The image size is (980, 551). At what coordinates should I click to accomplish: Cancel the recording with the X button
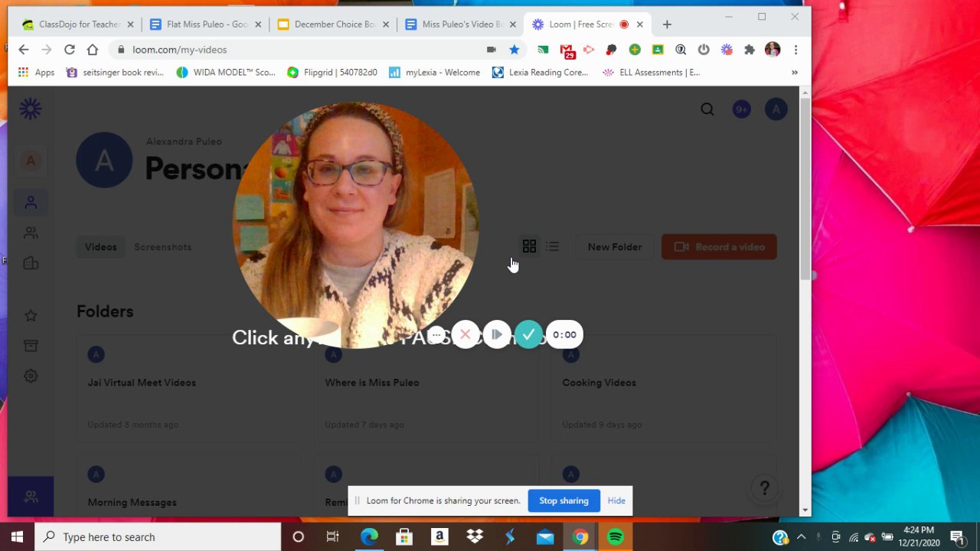tap(465, 334)
